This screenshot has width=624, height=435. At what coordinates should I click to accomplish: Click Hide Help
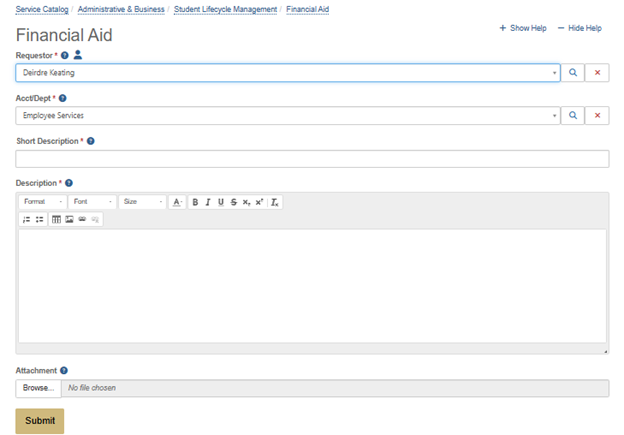(580, 28)
